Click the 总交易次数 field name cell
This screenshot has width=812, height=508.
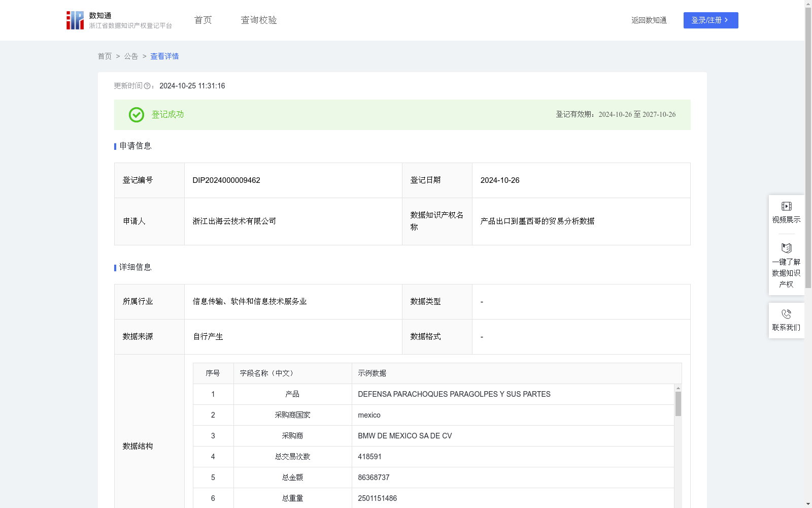coord(292,457)
